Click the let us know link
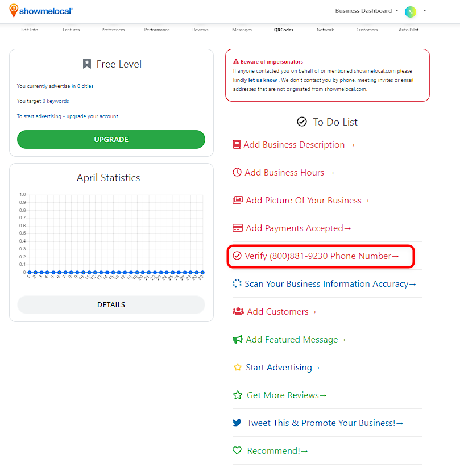 coord(263,80)
